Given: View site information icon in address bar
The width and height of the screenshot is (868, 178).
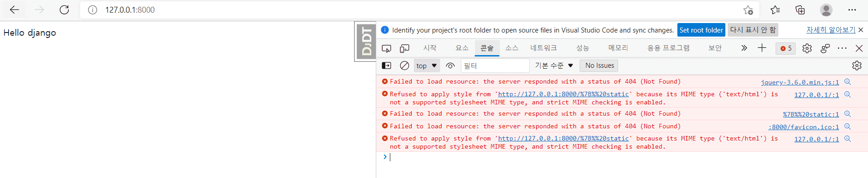Looking at the screenshot, I should [92, 10].
